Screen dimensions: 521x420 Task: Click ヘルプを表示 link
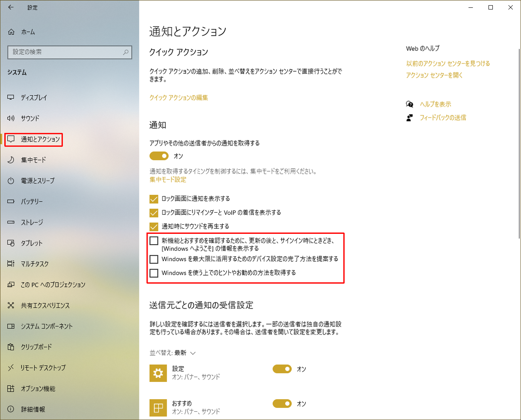coord(435,104)
